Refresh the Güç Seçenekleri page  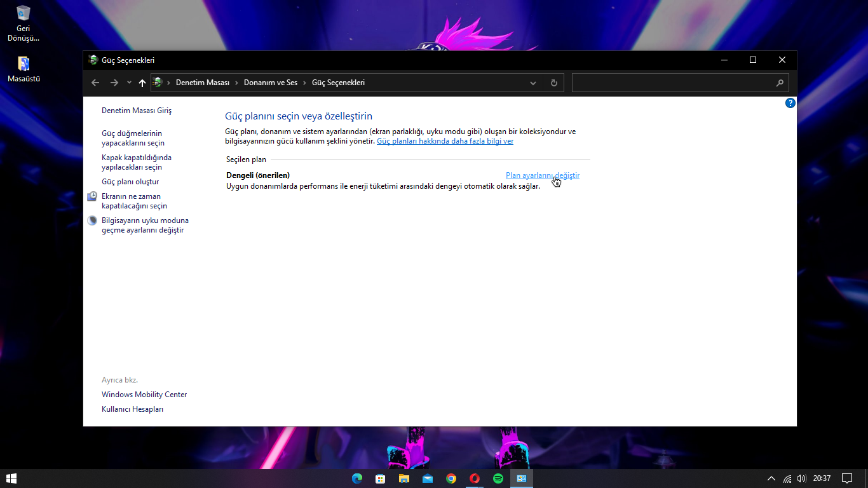pos(554,83)
